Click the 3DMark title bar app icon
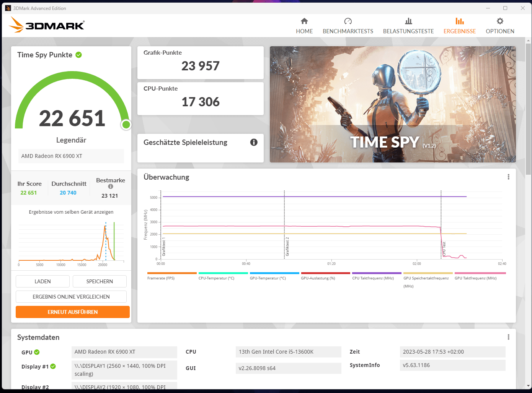 click(8, 8)
